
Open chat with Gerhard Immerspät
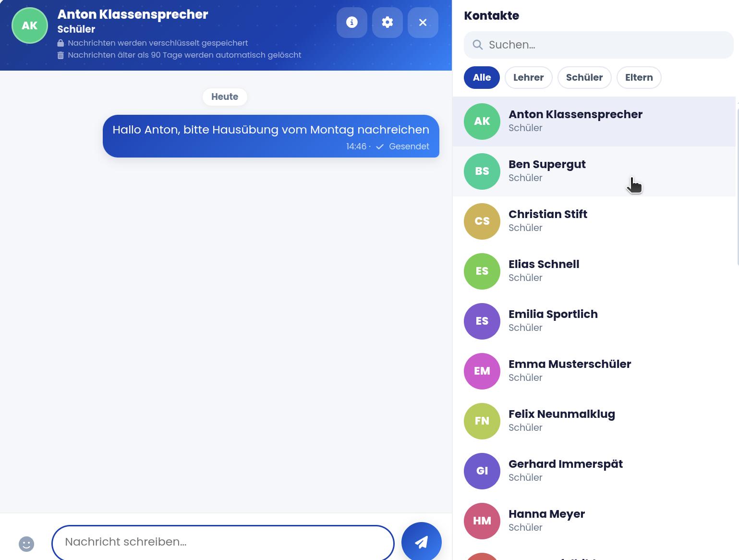[x=594, y=471]
